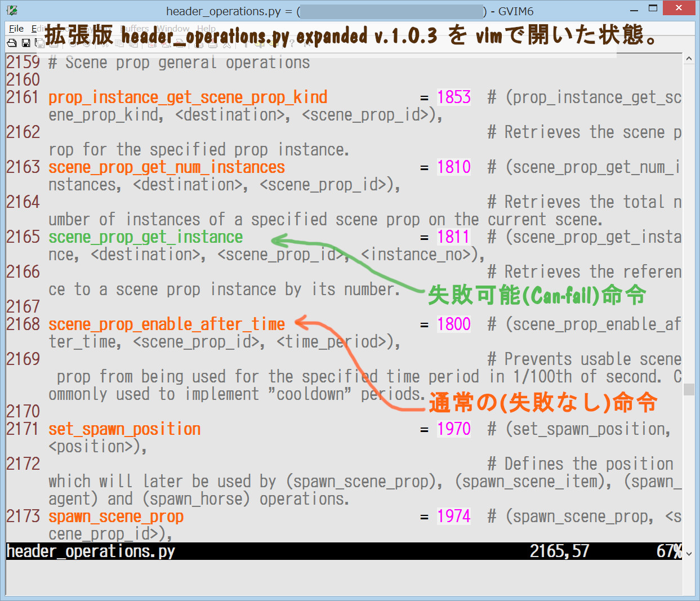The image size is (700, 601).
Task: Open the Buffers menu
Action: click(x=135, y=29)
